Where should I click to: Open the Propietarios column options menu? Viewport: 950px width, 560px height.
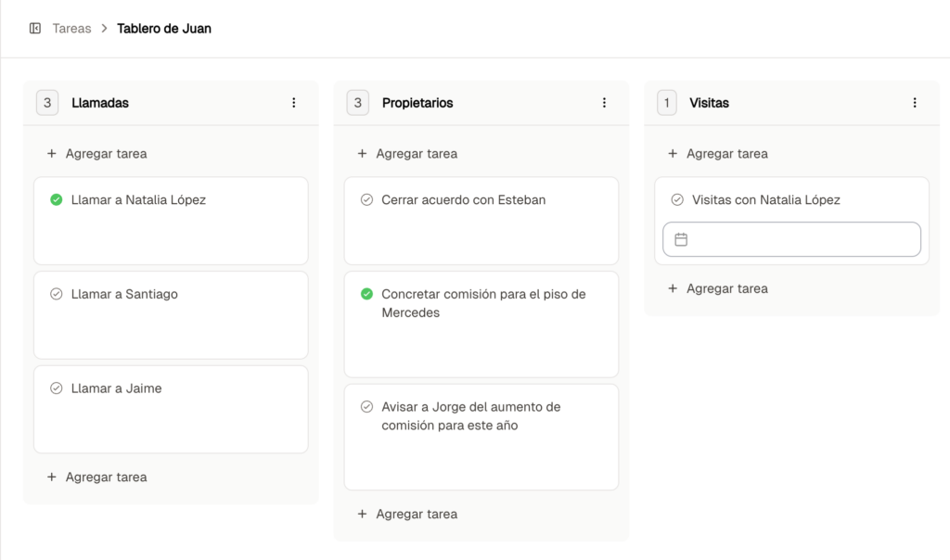(604, 103)
